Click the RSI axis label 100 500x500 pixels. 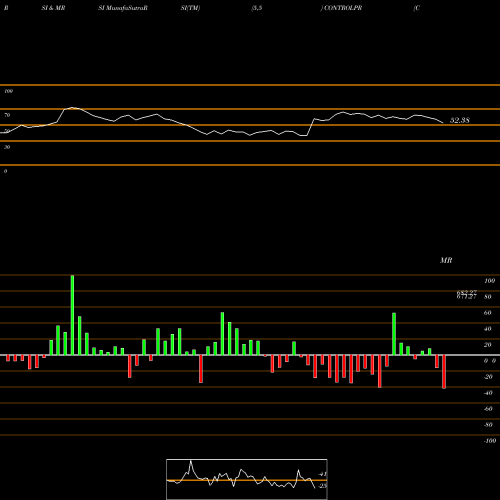[8, 91]
